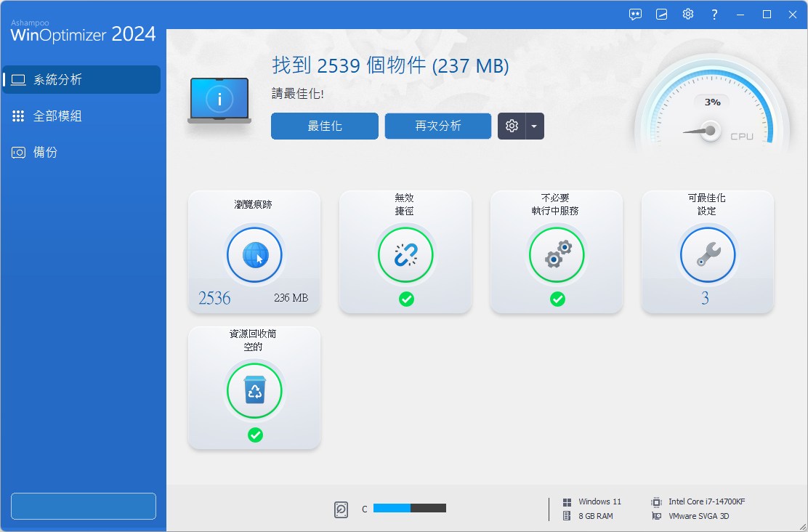The image size is (808, 532).
Task: Go to 備份 in the sidebar
Action: click(x=81, y=152)
